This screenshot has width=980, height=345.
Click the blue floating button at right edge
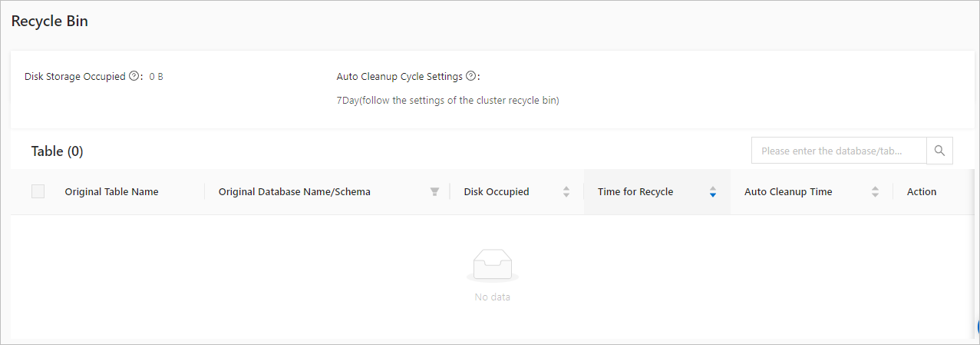976,327
